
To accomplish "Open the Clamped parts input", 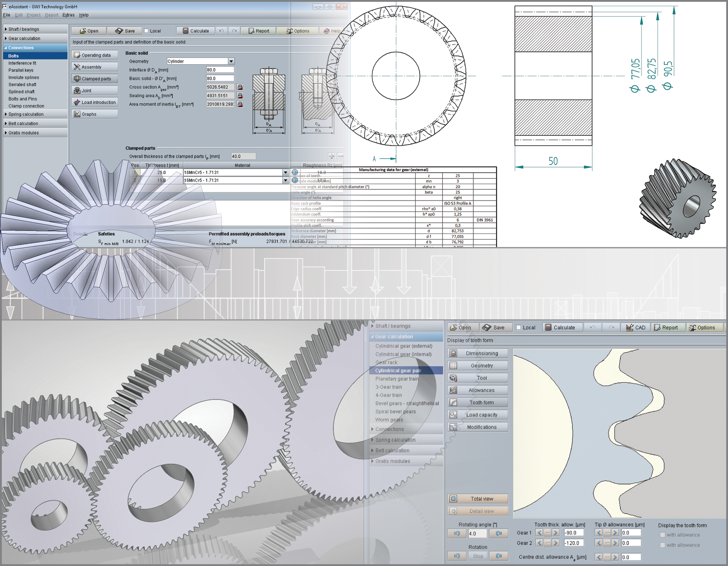I will [95, 78].
